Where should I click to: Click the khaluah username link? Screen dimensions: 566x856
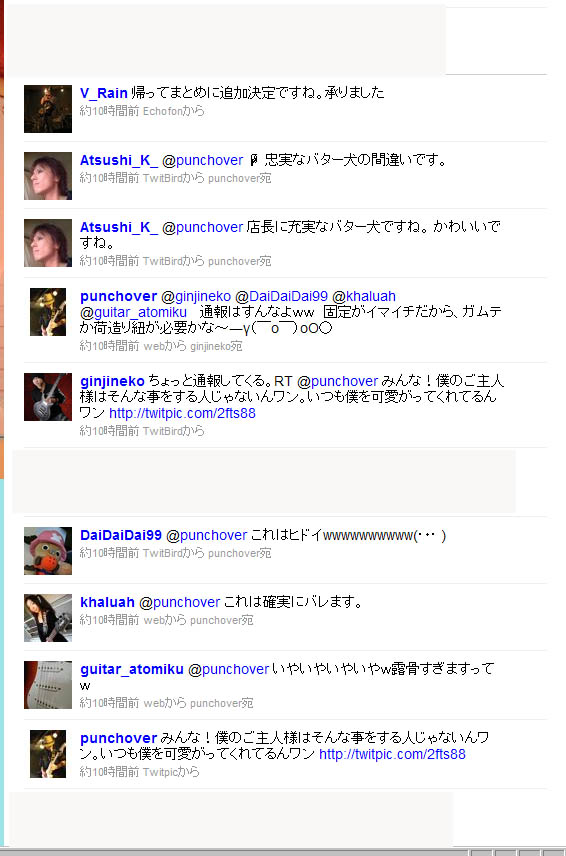pos(107,602)
